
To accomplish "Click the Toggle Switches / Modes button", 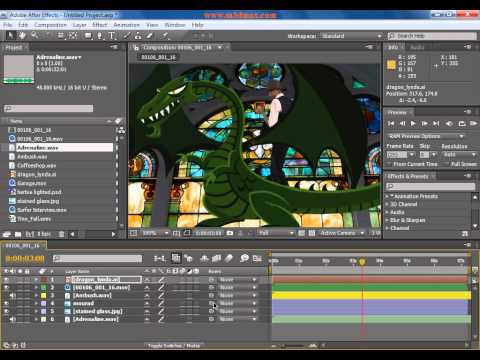I will 174,346.
